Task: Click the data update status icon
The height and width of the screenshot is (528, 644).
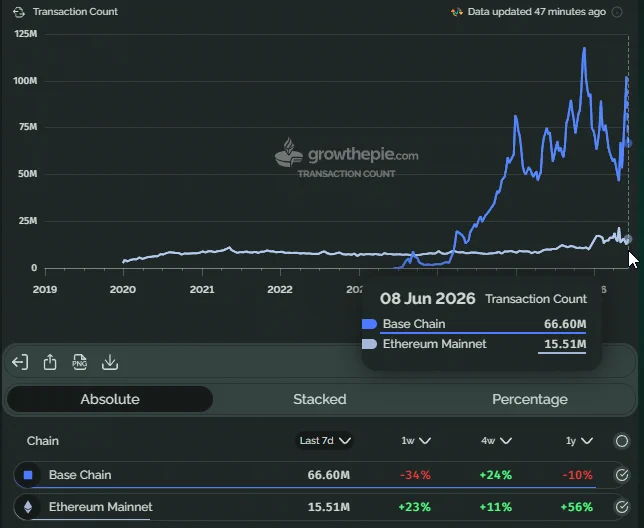Action: [457, 12]
